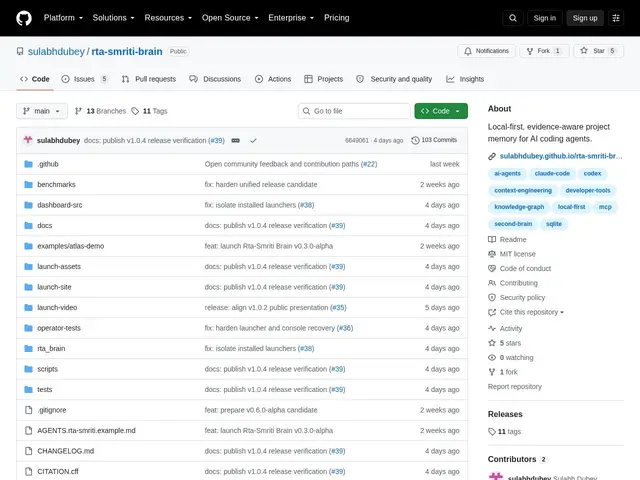
Task: Click the fork icon in the Fork button
Action: 530,51
